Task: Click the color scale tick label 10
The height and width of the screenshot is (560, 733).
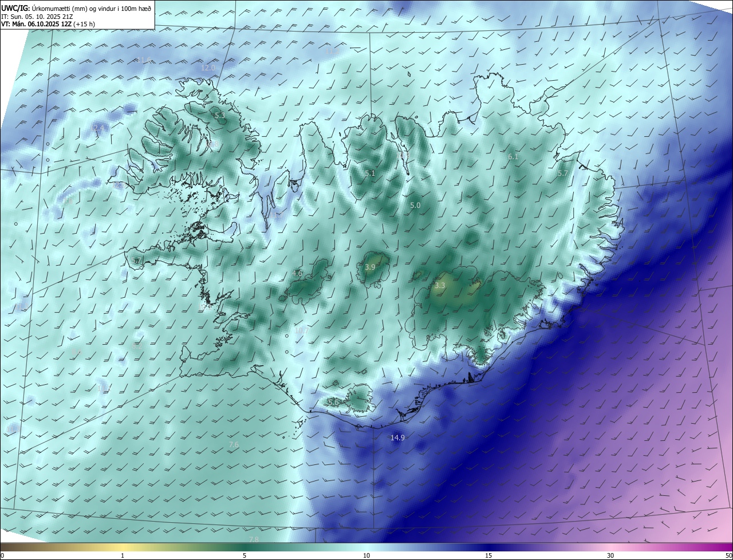Action: 366,555
